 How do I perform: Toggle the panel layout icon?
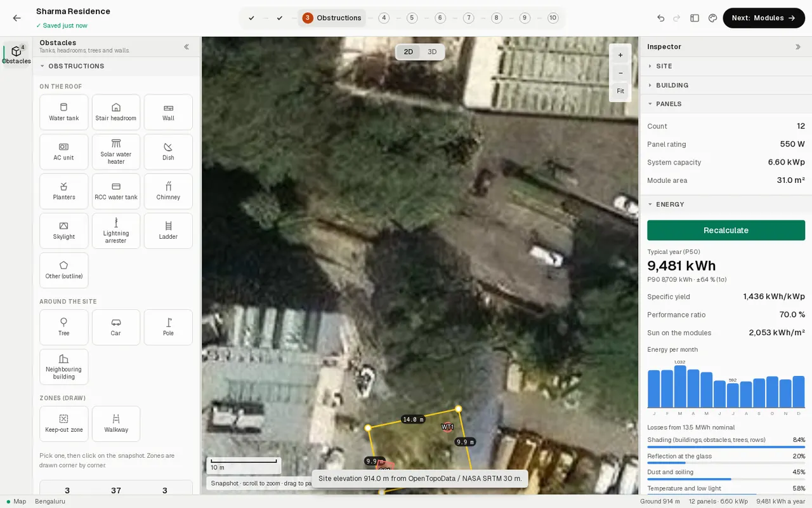(x=695, y=18)
